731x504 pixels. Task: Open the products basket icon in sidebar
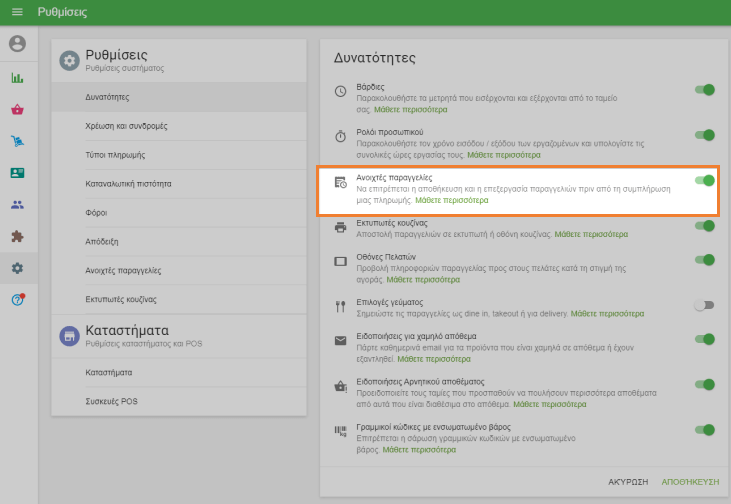[17, 109]
